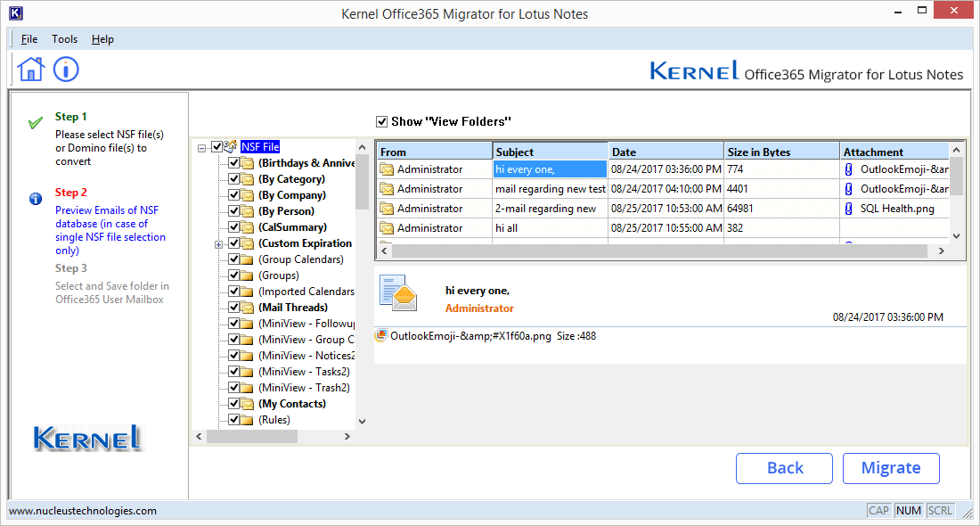Click email list scroll up arrow
This screenshot has width=980, height=526.
(956, 150)
